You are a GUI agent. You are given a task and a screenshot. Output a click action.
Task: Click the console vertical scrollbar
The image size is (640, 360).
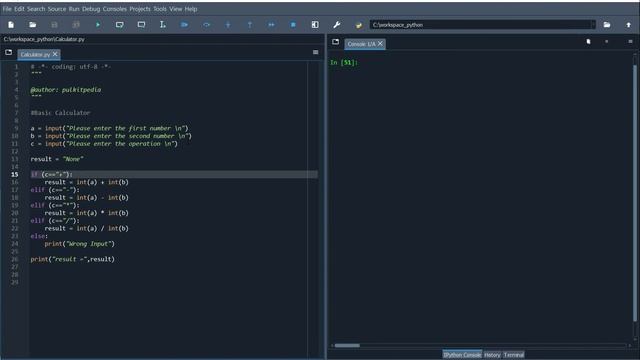pos(635,193)
